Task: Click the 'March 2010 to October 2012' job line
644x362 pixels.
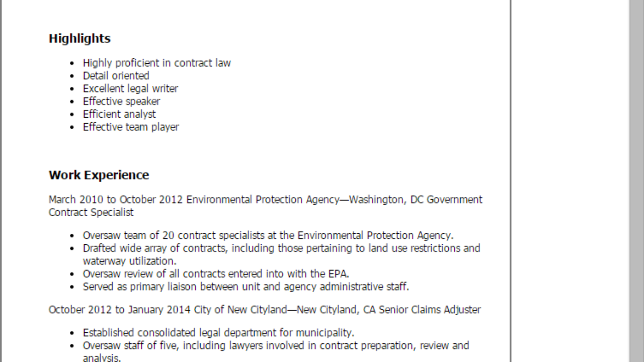Action: (265, 200)
